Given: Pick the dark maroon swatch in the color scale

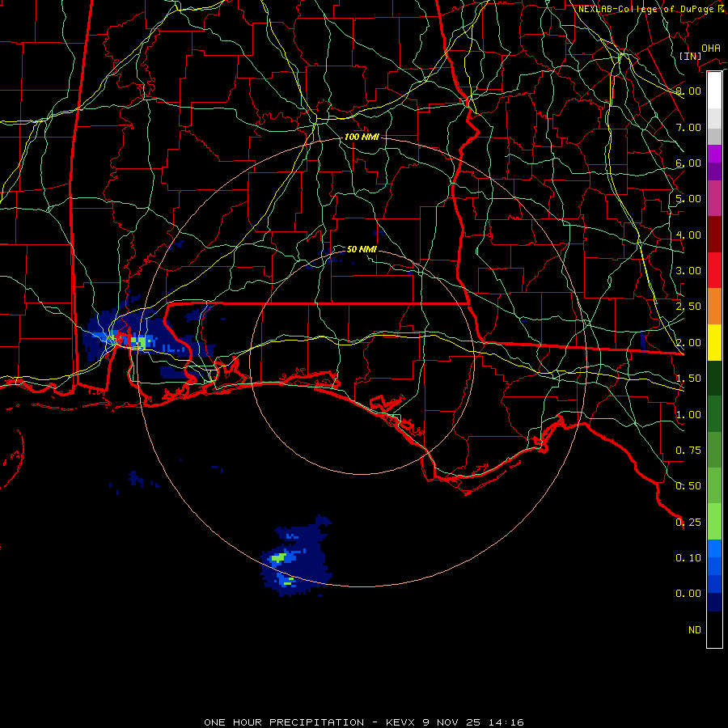Looking at the screenshot, I should click(x=714, y=235).
